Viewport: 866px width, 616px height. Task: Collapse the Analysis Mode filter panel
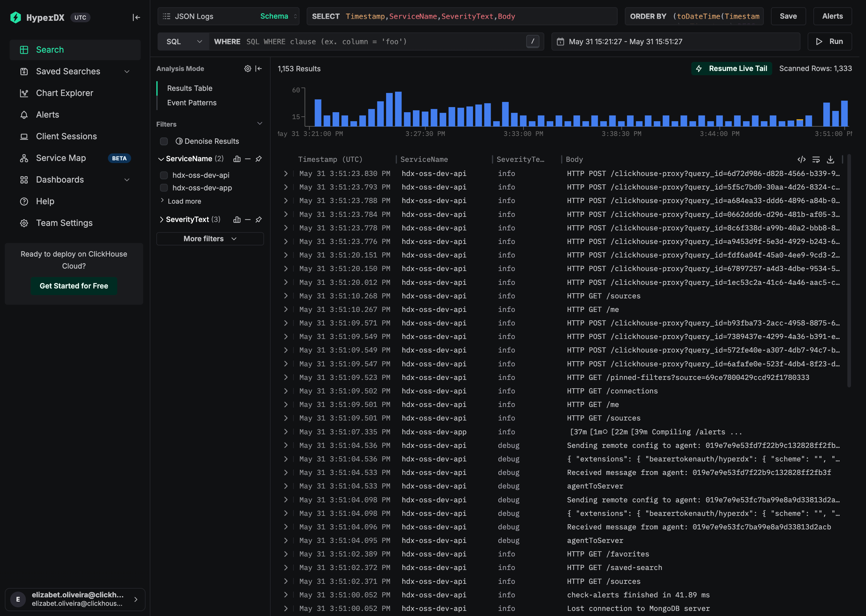pyautogui.click(x=259, y=69)
